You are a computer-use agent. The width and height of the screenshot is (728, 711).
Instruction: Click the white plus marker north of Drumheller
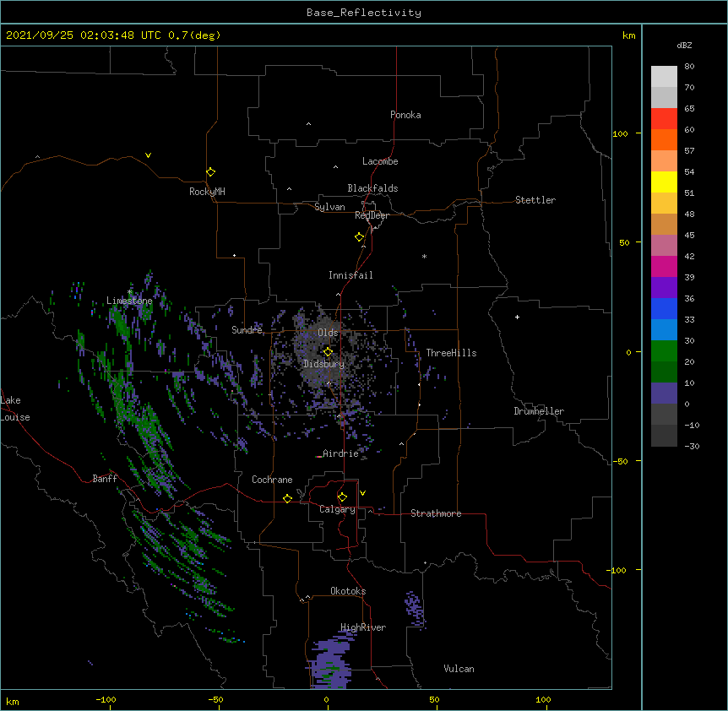(517, 317)
